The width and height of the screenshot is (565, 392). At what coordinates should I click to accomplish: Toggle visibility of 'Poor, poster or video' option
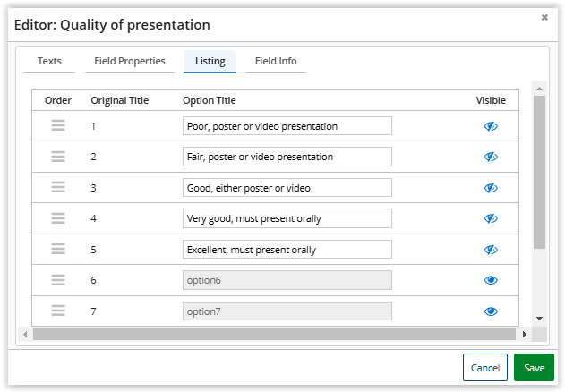491,126
